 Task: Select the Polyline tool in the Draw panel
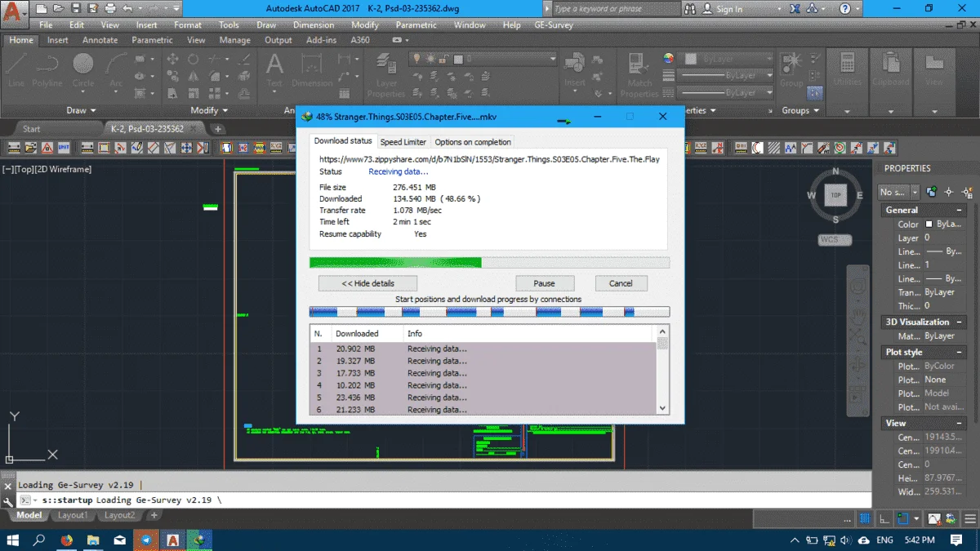click(x=47, y=69)
